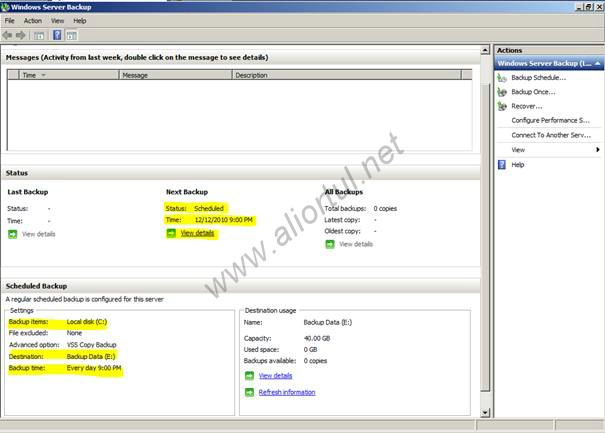Click the Back arrow toolbar icon
Screen dimensions: 605x433
[7, 36]
